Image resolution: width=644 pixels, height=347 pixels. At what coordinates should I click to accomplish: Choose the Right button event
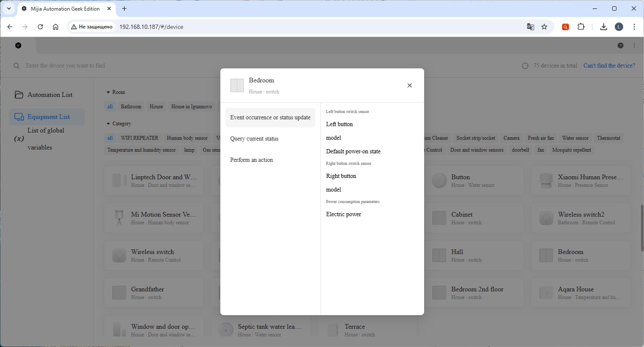[x=341, y=176]
